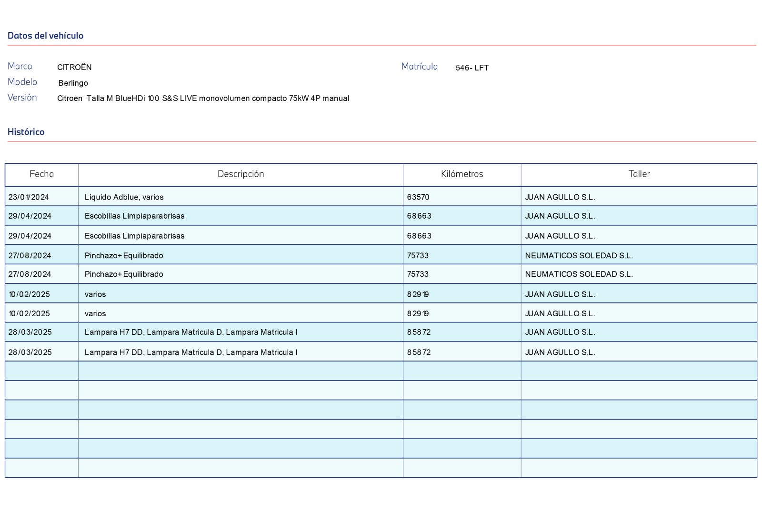Click the Kilómetros column header
This screenshot has height=532, width=762.
tap(462, 174)
